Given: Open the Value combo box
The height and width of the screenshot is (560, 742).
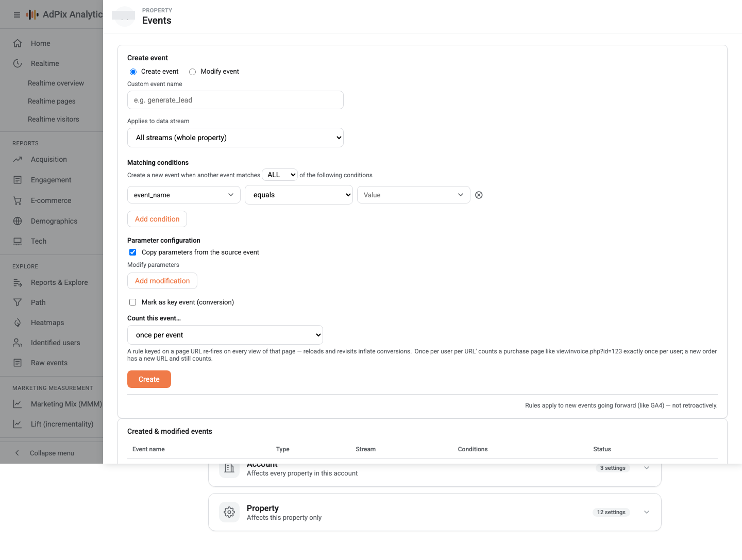Looking at the screenshot, I should tap(414, 195).
